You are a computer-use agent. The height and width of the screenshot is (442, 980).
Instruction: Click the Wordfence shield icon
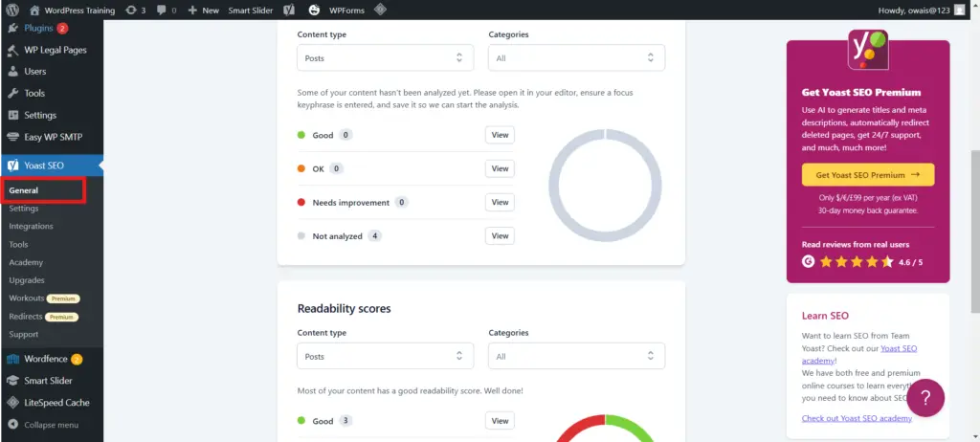tap(13, 359)
